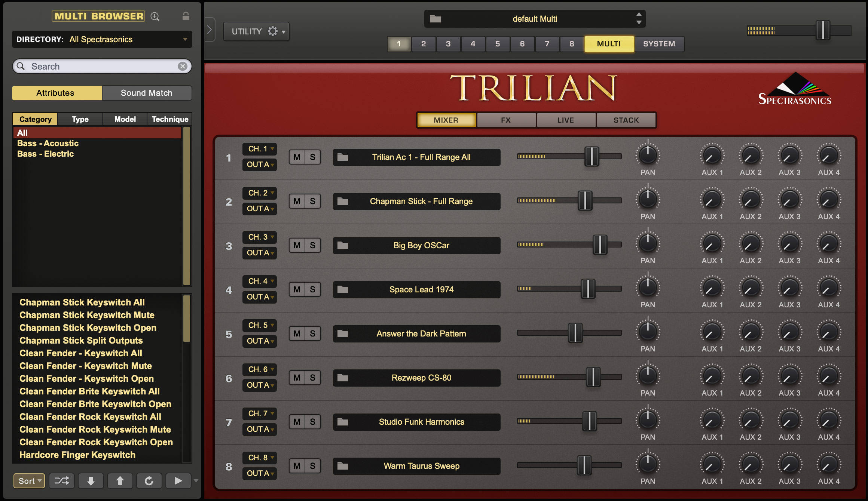Select Bass - Acoustic category
868x501 pixels.
(48, 142)
